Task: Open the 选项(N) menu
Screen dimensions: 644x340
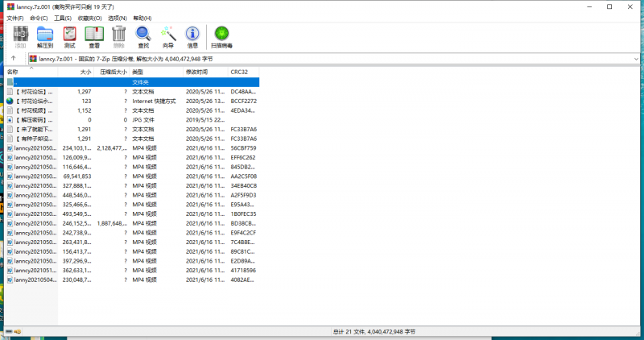Action: [x=118, y=17]
